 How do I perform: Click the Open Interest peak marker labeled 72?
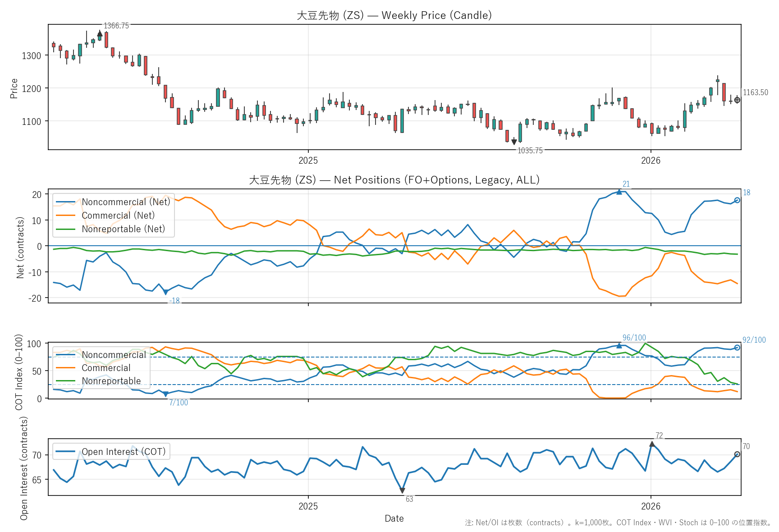(652, 445)
